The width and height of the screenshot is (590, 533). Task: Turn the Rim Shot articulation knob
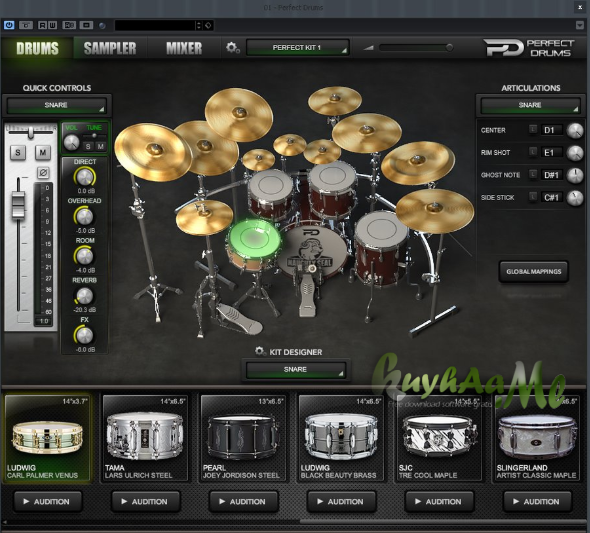[x=575, y=153]
